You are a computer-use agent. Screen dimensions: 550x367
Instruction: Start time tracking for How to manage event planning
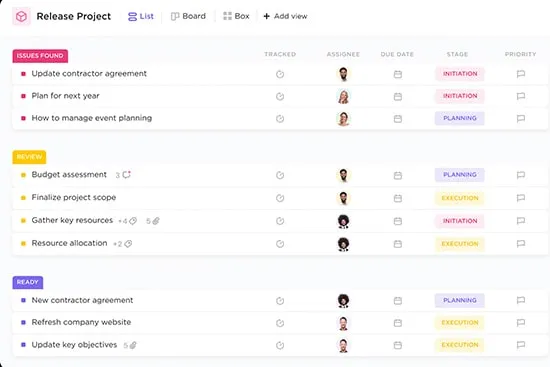(x=280, y=119)
